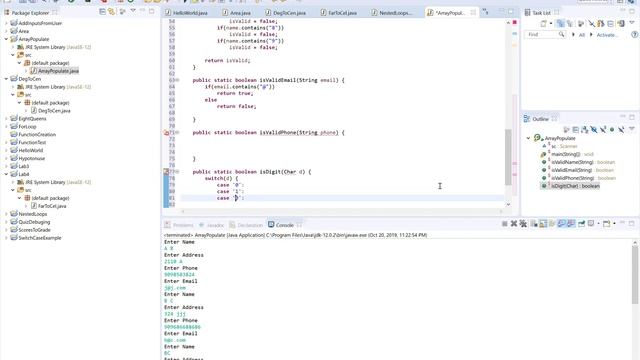Toggle Hide Local Types in Outline toolbar

pyautogui.click(x=621, y=130)
